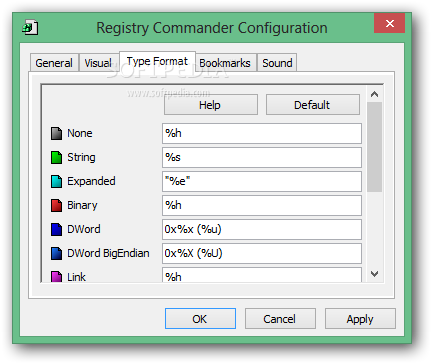Close the configuration dialog
Viewport: 432px width, 364px height.
click(389, 23)
